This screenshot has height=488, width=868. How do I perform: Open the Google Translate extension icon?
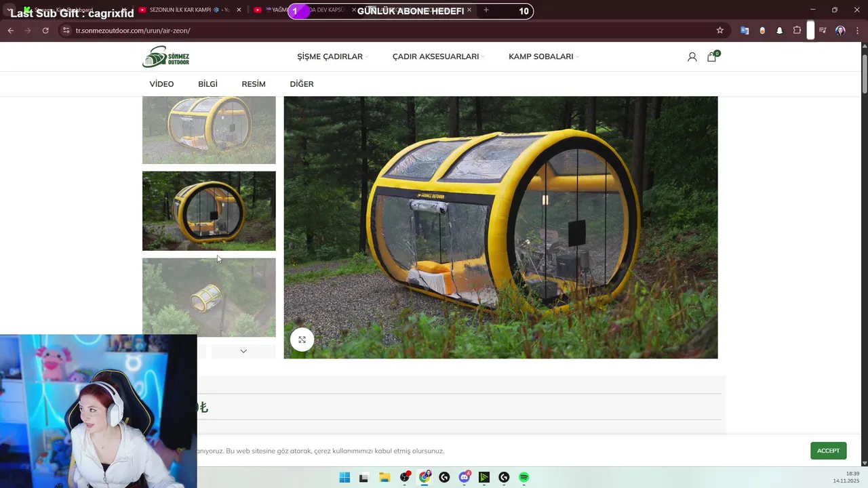coord(745,30)
